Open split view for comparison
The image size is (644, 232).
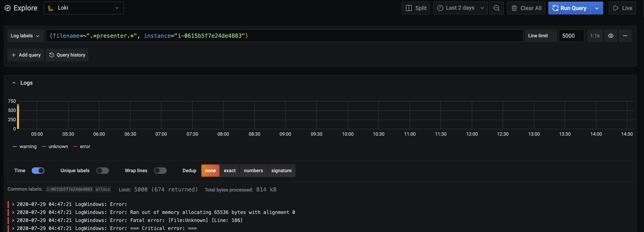416,8
